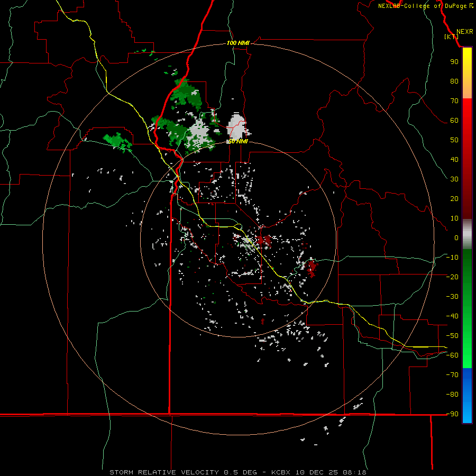Click the [KT] units label
Screen dimensions: 476x476
tap(451, 36)
